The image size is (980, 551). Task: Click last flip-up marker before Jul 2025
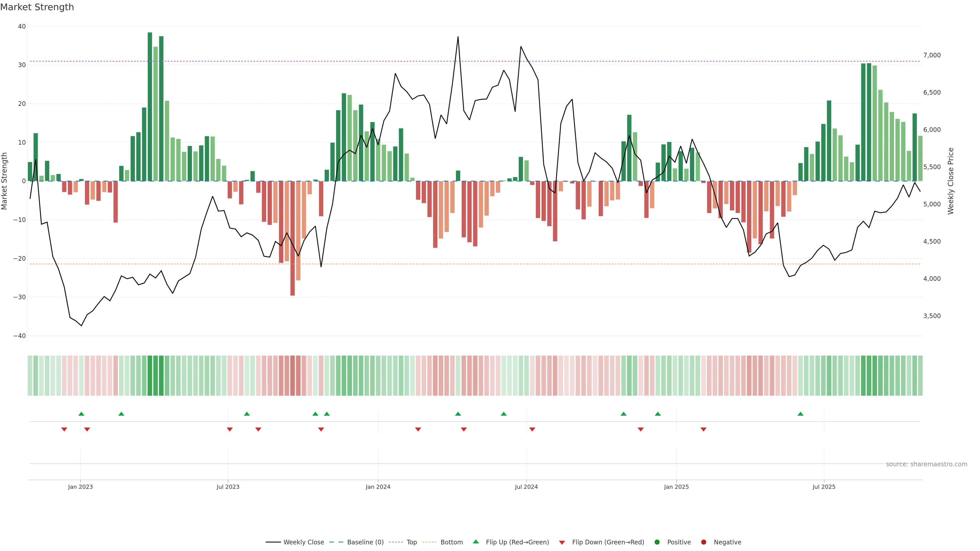click(x=800, y=414)
